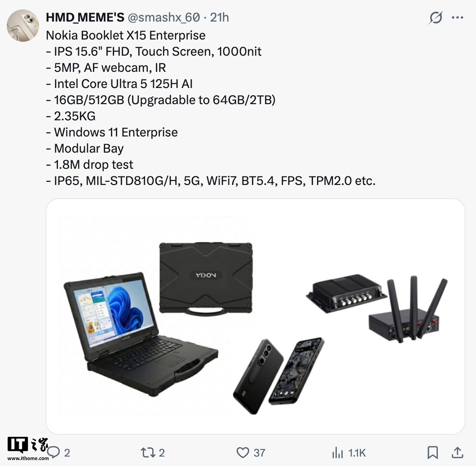Click the HMD_MEME'S display name

pyautogui.click(x=85, y=18)
